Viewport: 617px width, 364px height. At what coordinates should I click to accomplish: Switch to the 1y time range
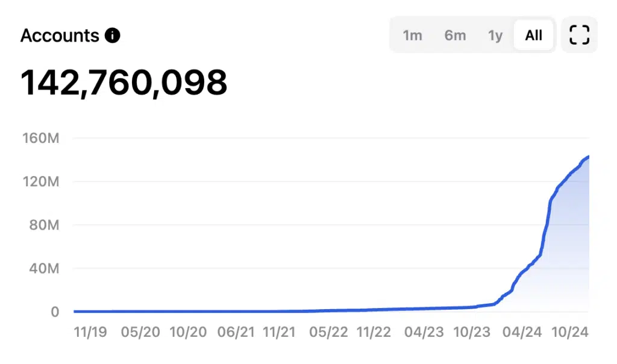pos(495,36)
